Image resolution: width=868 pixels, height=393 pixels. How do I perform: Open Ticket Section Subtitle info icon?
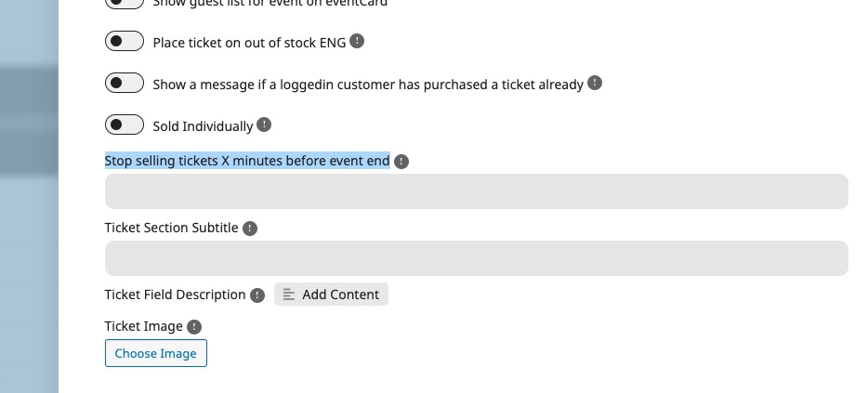(x=250, y=229)
